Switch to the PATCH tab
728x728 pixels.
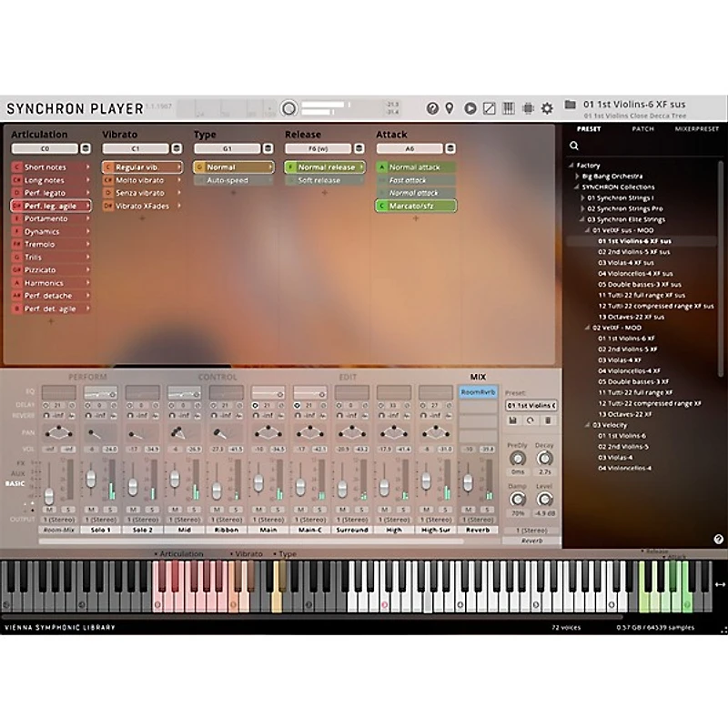click(643, 130)
